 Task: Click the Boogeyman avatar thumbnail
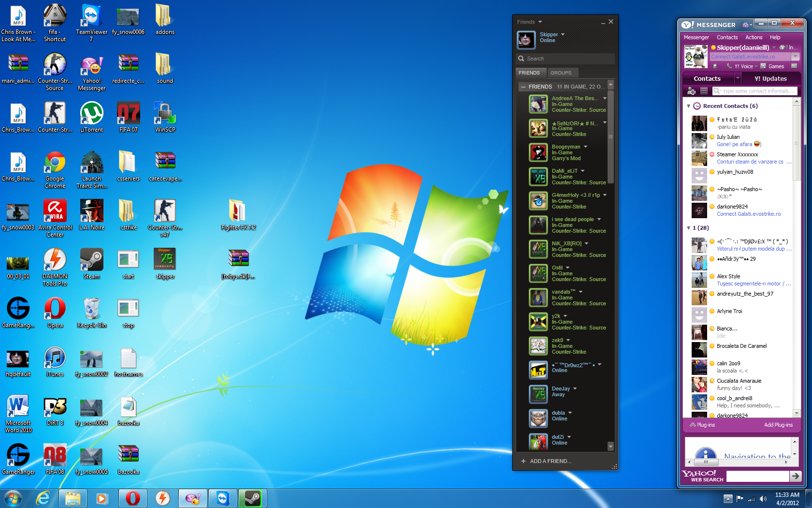[538, 152]
